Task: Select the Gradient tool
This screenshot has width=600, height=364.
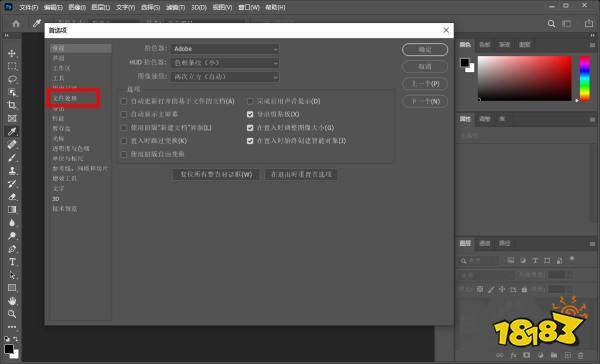Action: point(12,209)
